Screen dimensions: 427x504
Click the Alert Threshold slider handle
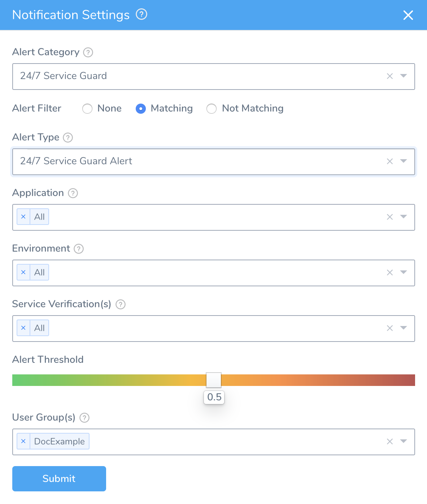coord(214,380)
